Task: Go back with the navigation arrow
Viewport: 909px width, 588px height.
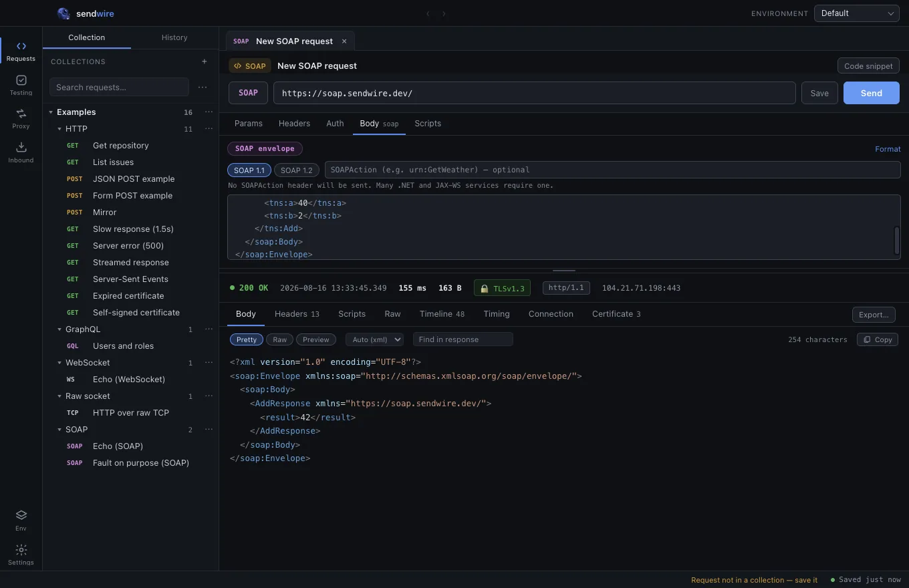Action: click(x=429, y=13)
